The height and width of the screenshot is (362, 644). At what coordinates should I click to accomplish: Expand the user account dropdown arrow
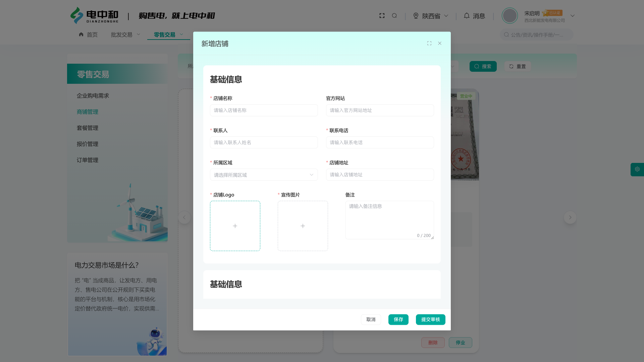[x=573, y=16]
